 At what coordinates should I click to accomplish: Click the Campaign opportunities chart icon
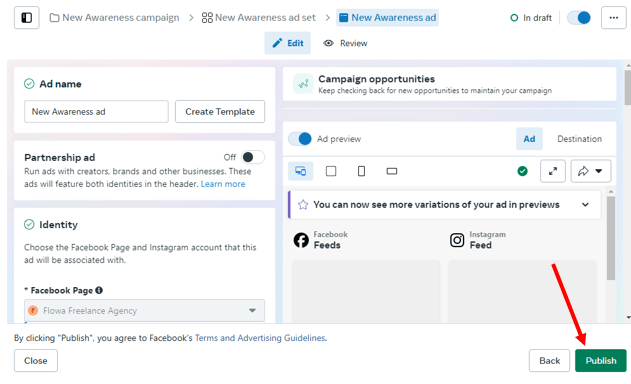pos(303,84)
